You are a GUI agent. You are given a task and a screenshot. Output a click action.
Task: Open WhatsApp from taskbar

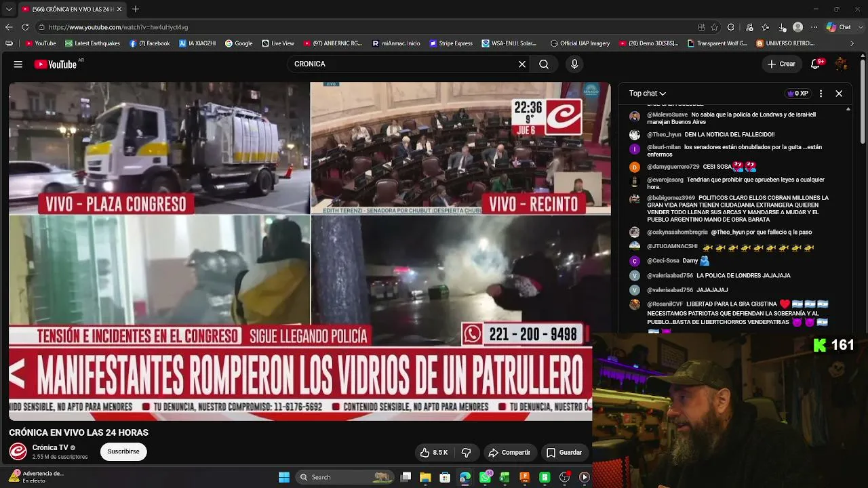[485, 477]
